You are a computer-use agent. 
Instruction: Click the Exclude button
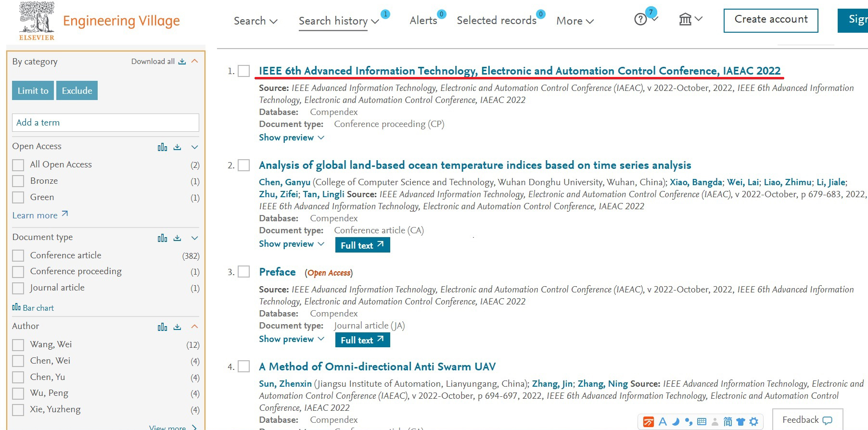[x=77, y=90]
